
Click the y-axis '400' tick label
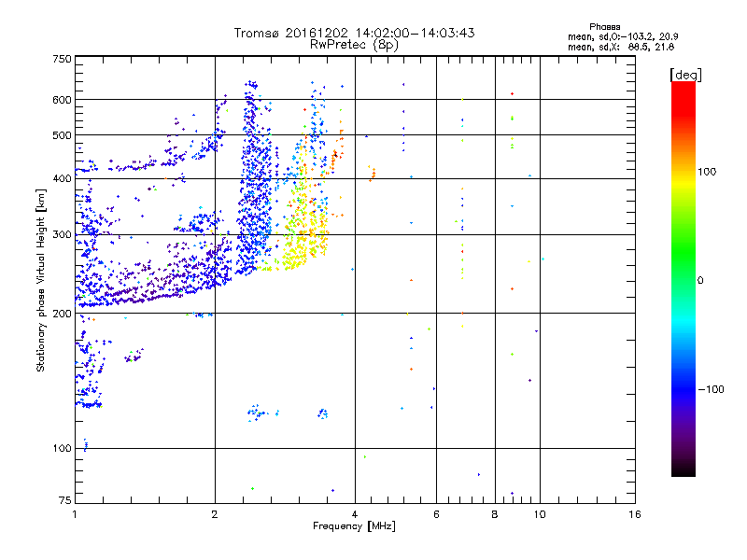[62, 179]
